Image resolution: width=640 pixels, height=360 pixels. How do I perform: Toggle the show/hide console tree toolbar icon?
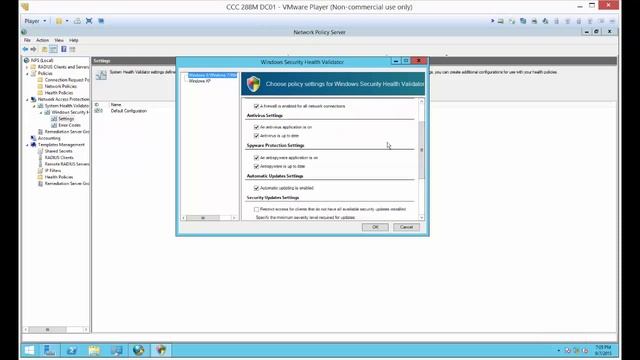[53, 49]
